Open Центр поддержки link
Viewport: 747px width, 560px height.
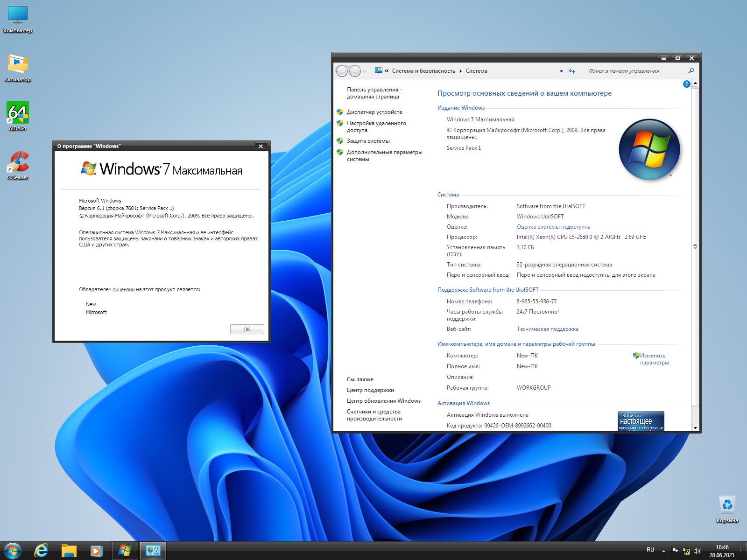370,390
